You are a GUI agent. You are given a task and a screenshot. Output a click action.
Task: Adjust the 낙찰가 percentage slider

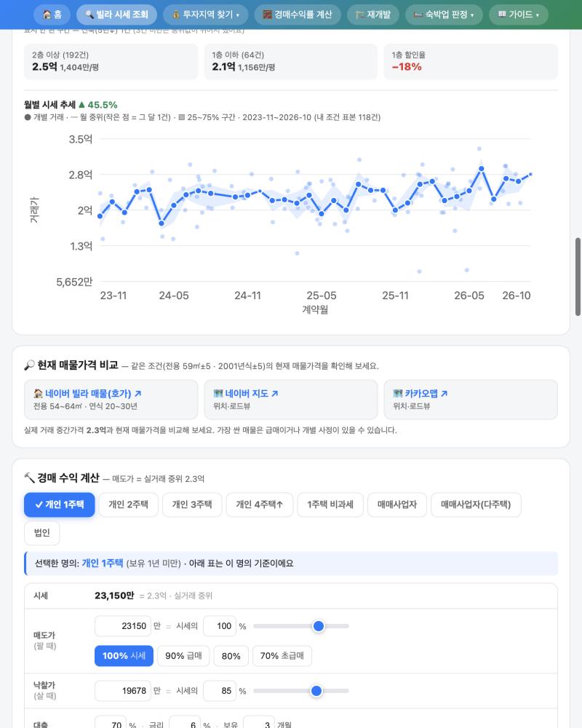click(316, 691)
